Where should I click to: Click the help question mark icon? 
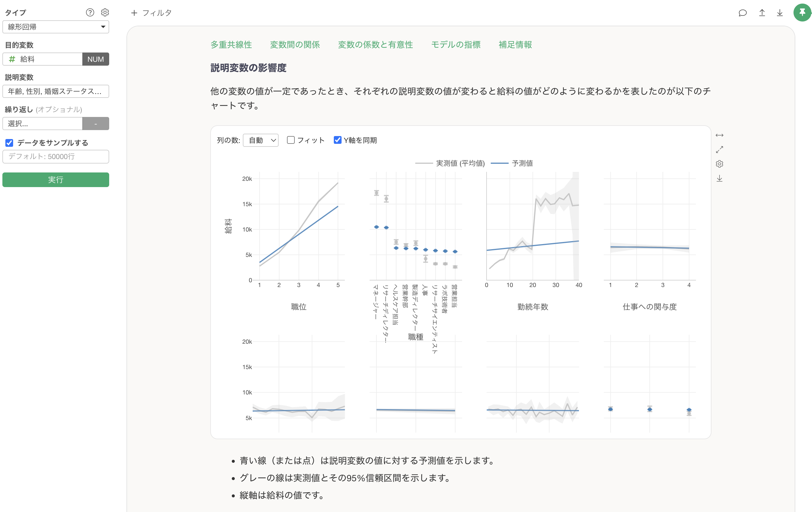(90, 13)
